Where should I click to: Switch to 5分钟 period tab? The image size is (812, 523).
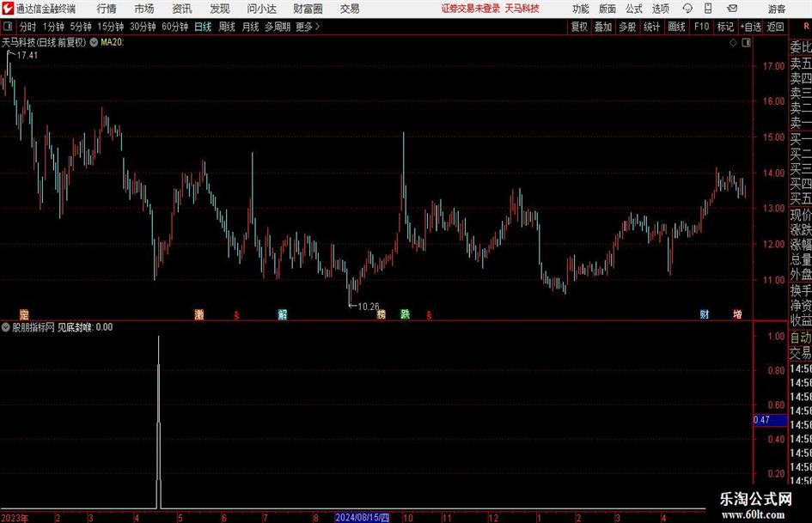[81, 27]
